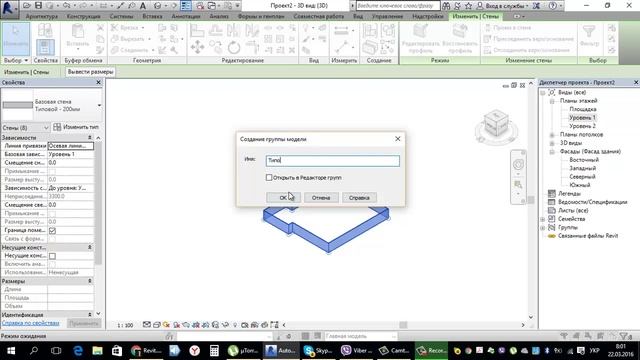Click the Вывести размеры button
This screenshot has width=640, height=360.
[90, 72]
